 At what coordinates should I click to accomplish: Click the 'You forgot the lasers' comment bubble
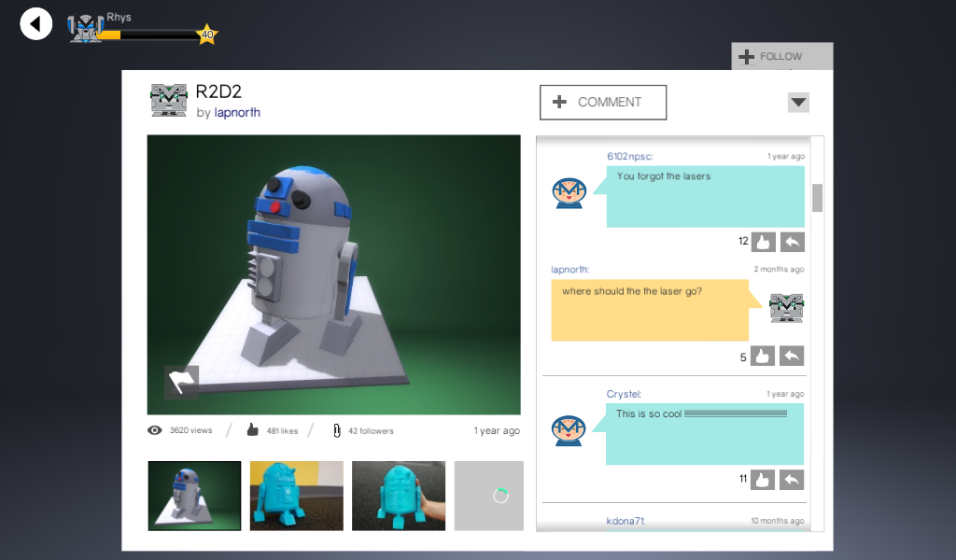pos(706,197)
